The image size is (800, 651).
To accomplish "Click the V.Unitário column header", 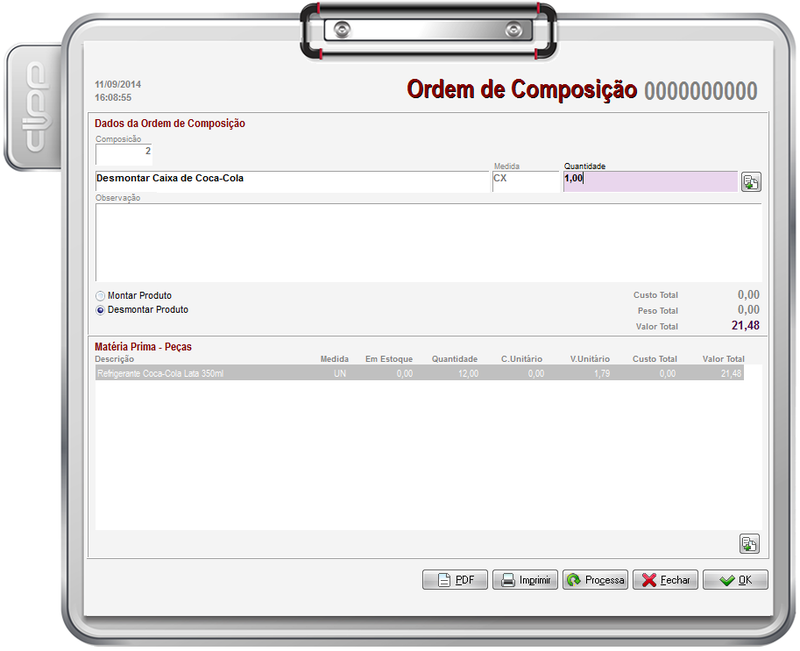I will click(589, 359).
